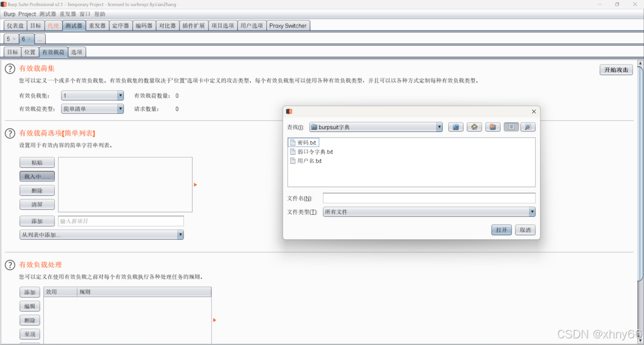The image size is (644, 345).
Task: Open the 帮助 menu
Action: (100, 14)
